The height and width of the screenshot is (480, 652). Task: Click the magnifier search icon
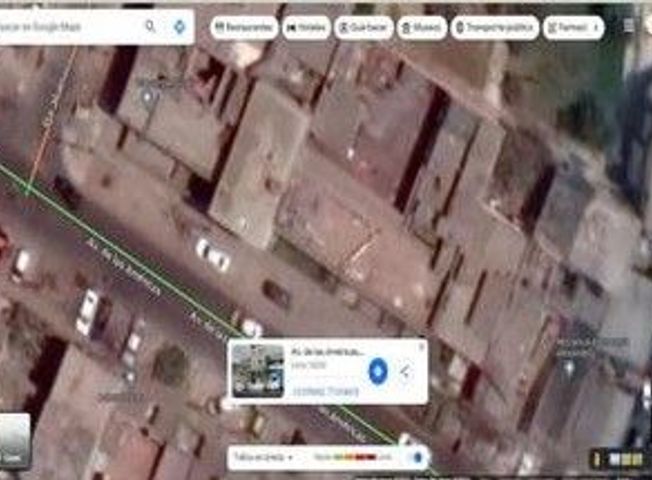click(150, 27)
